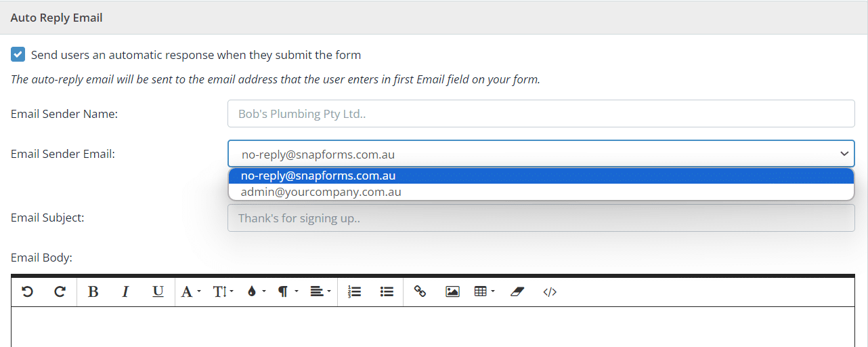868x347 pixels.
Task: Toggle Italic text formatting
Action: click(x=125, y=291)
